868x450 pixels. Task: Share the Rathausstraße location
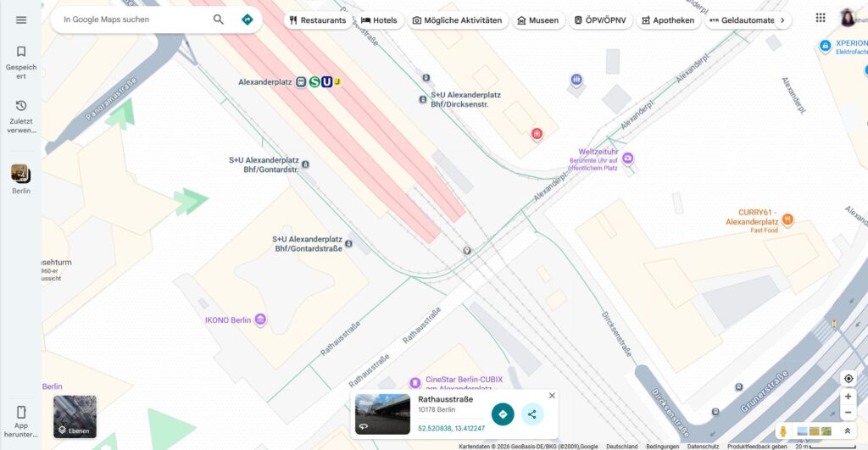(531, 414)
